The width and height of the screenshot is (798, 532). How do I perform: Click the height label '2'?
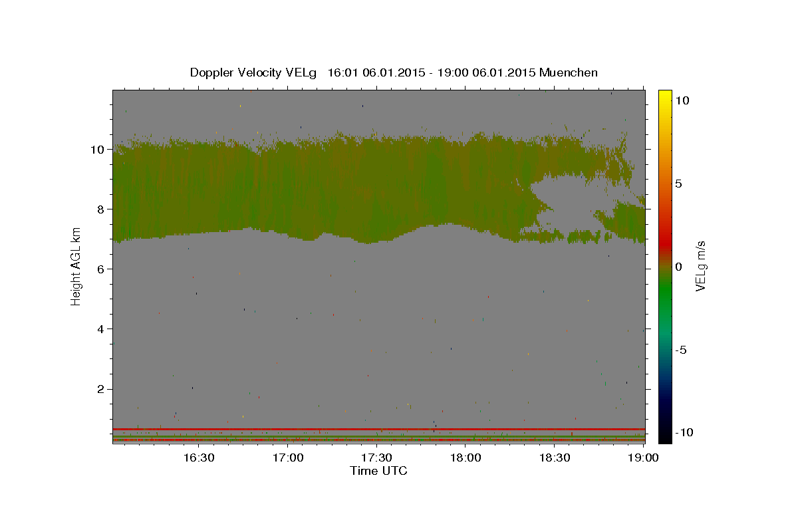click(102, 389)
